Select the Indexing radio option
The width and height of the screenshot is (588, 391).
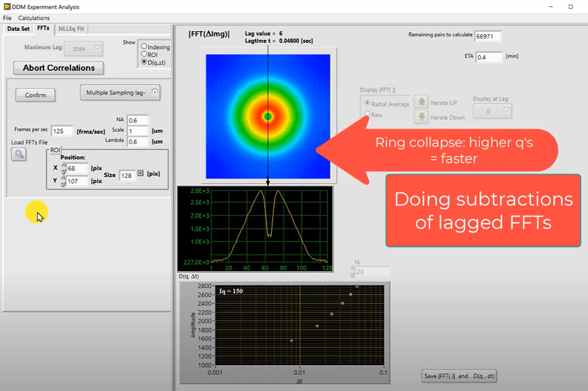[144, 47]
